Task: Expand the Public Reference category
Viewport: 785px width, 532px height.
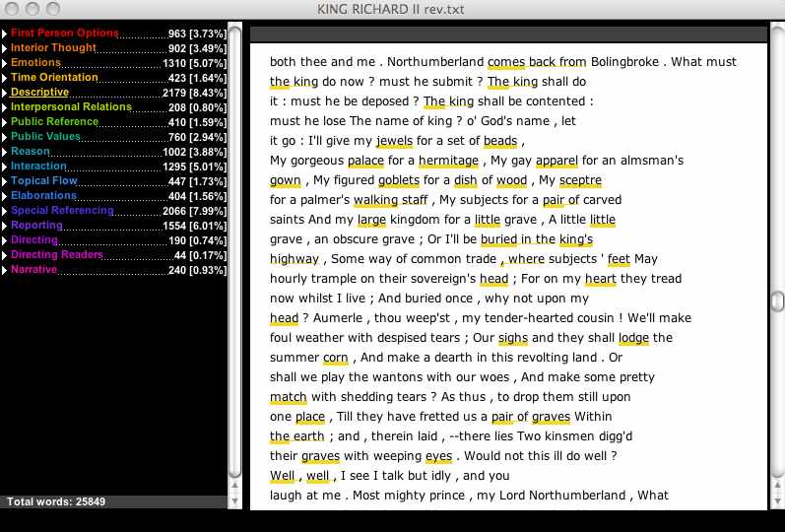Action: click(x=5, y=122)
